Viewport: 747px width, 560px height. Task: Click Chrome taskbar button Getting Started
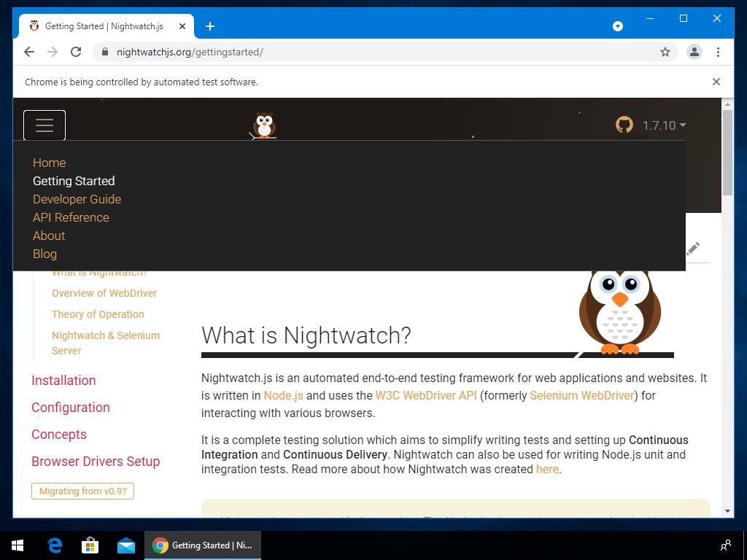point(203,545)
